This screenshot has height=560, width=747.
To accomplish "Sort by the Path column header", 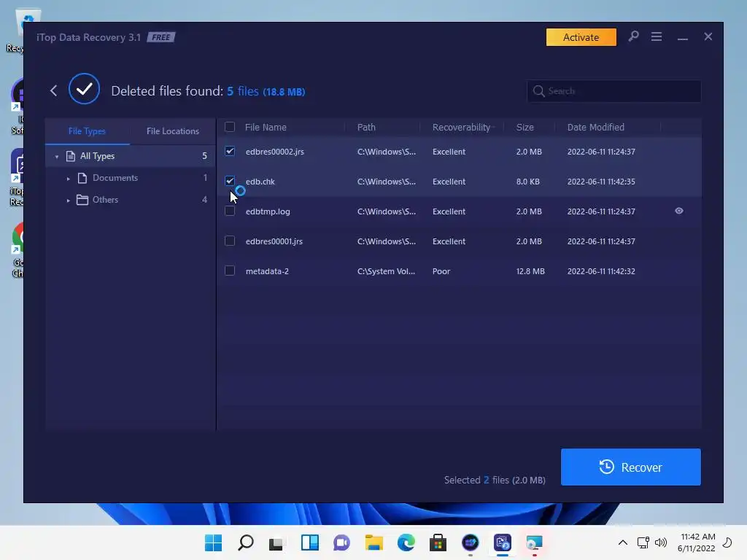I will [366, 127].
